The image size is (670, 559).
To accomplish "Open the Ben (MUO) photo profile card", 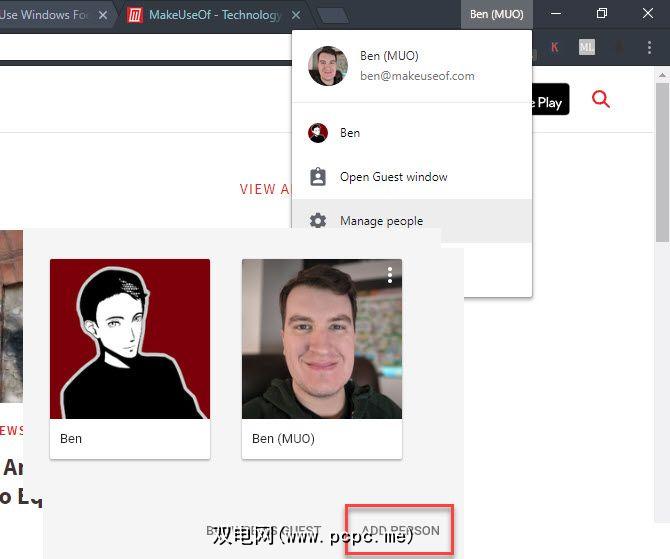I will (x=322, y=359).
